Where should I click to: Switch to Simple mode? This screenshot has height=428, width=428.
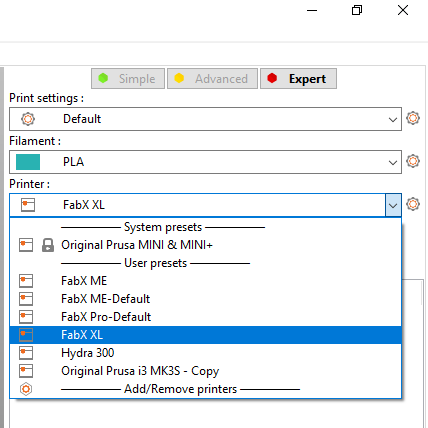pos(128,79)
